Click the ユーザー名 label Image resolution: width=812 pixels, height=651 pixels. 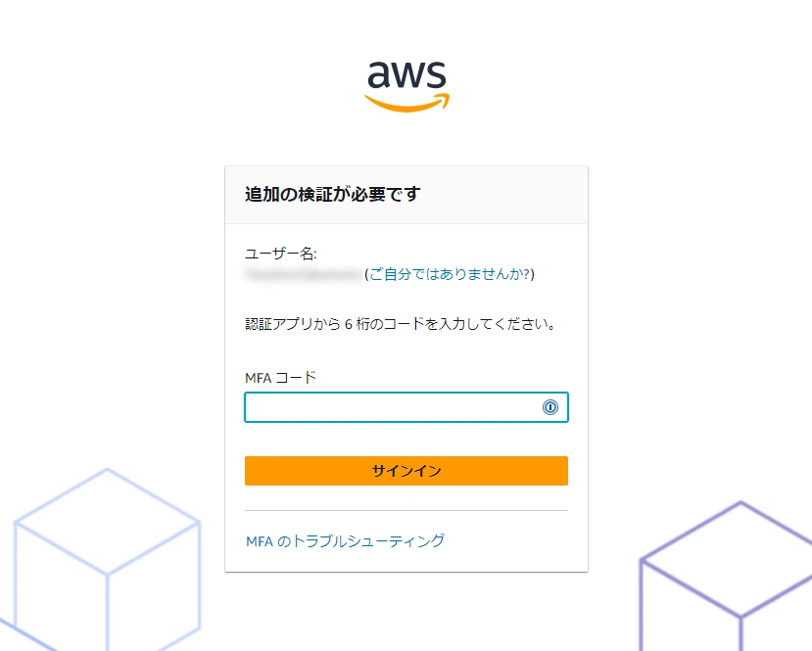tap(281, 254)
